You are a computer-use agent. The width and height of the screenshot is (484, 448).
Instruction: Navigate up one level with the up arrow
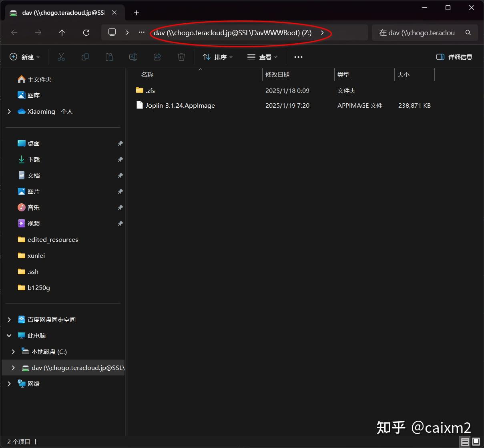click(62, 32)
